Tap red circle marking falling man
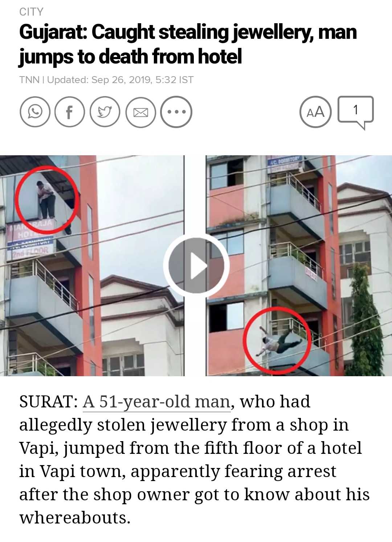 [277, 341]
